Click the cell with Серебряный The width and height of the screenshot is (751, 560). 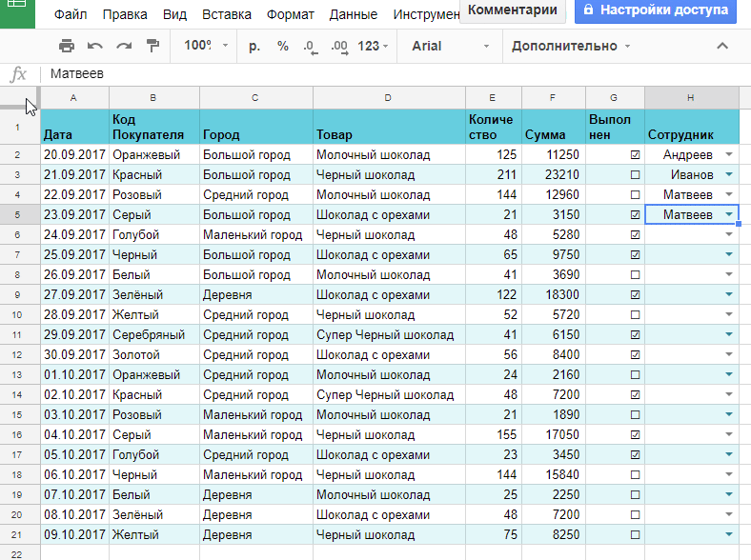[x=154, y=334]
